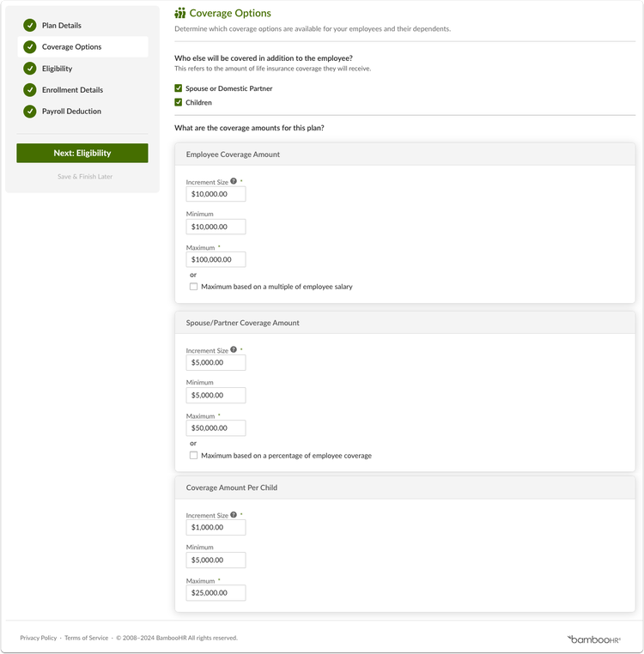Click help icon beside Per Child Increment Size
This screenshot has width=644, height=654.
pos(234,515)
